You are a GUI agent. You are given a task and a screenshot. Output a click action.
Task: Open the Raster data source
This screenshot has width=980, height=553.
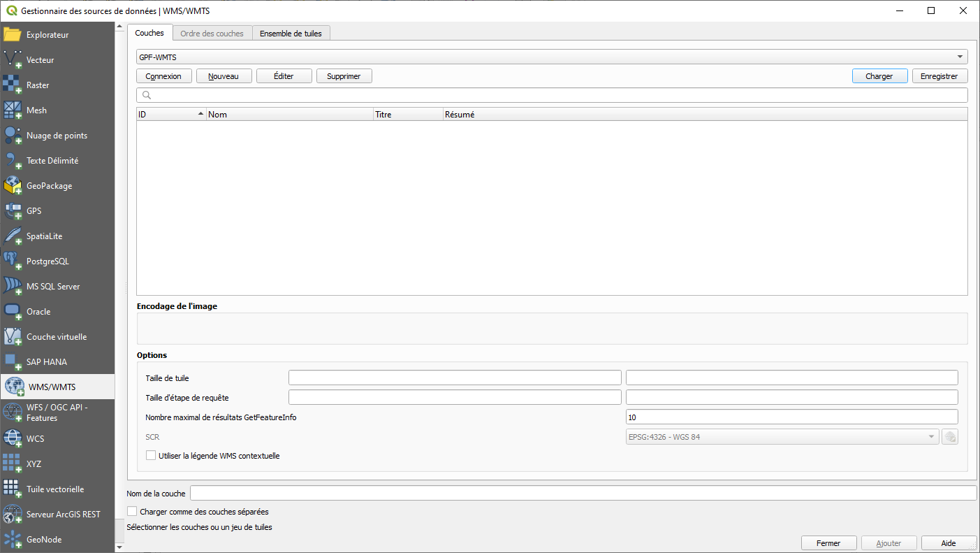(13, 85)
